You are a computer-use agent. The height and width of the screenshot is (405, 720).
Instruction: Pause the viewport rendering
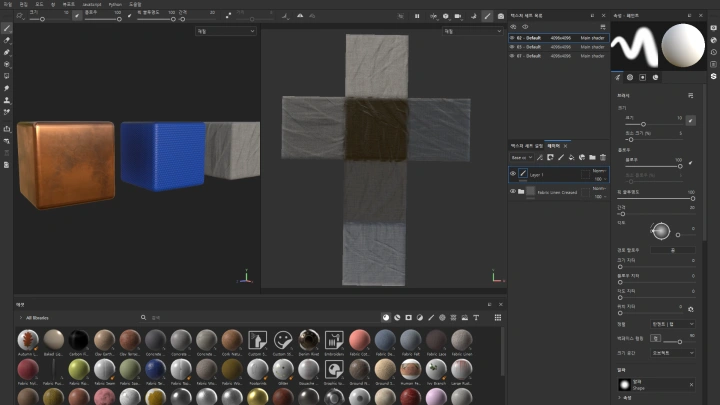pos(417,16)
